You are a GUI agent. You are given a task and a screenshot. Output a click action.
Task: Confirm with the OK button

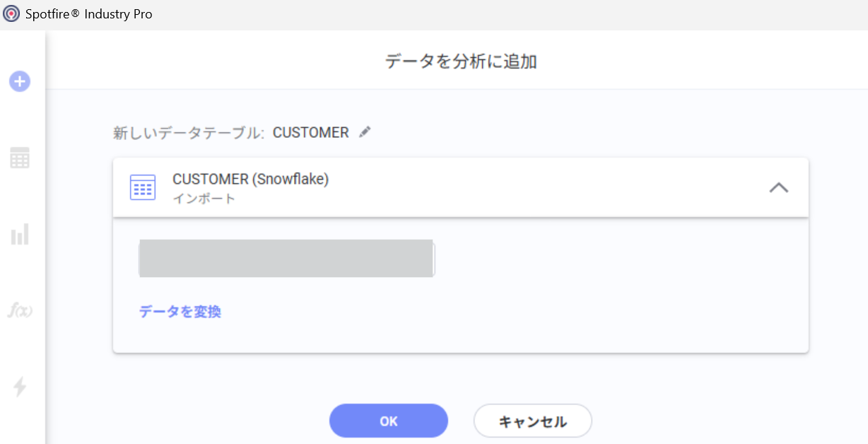pyautogui.click(x=389, y=421)
